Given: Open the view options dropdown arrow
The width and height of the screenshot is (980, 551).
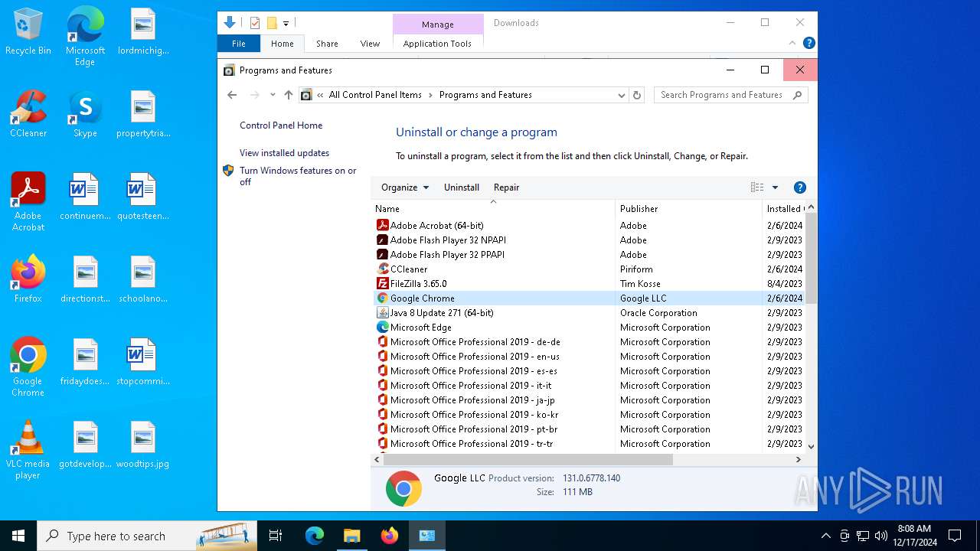Looking at the screenshot, I should [x=775, y=187].
